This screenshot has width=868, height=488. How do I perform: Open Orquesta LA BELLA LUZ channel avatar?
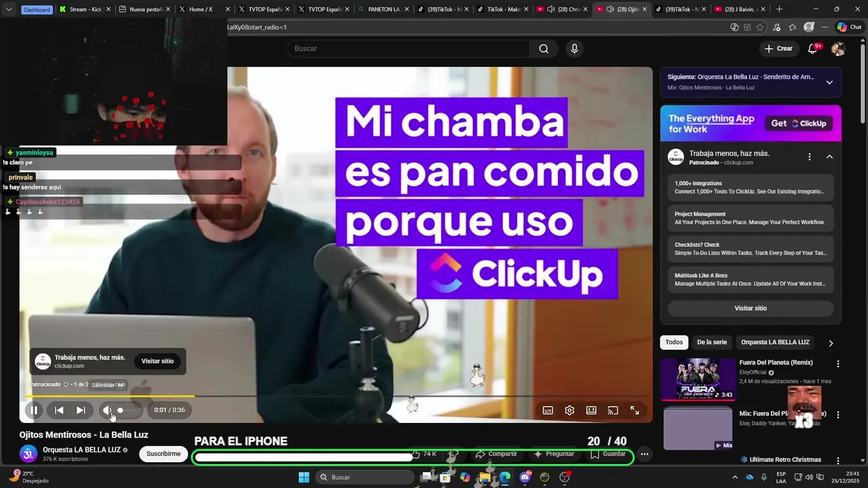(x=28, y=453)
